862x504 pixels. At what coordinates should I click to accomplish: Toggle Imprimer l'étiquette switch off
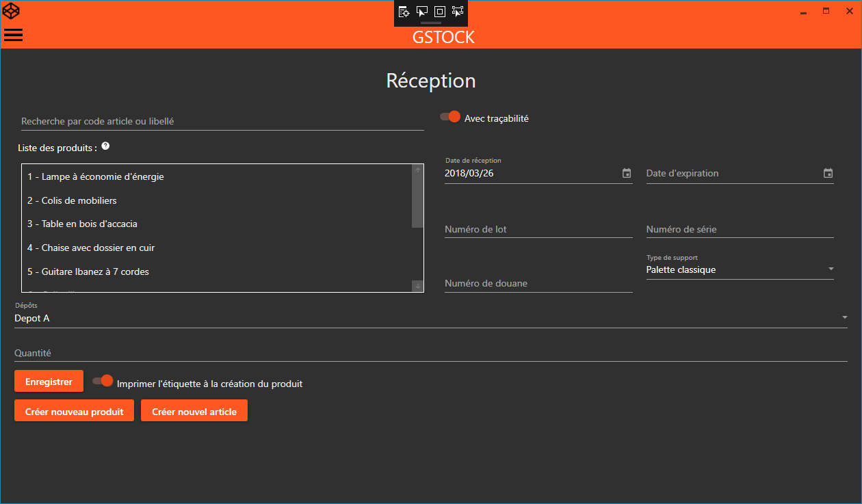pyautogui.click(x=103, y=381)
